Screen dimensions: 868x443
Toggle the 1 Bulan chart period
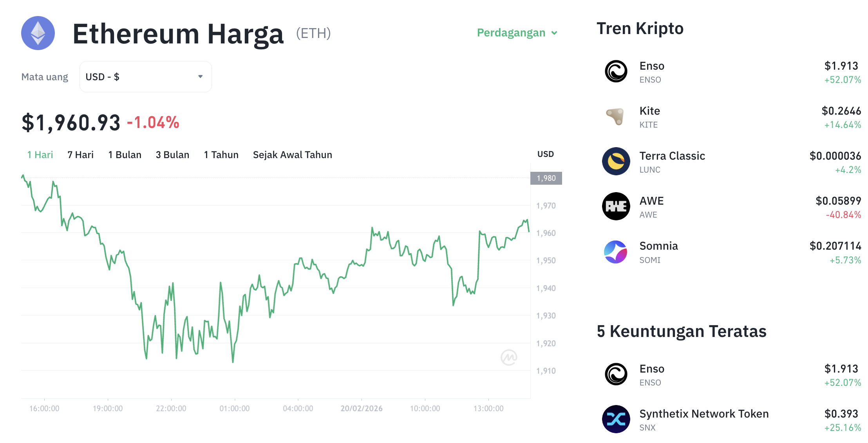tap(125, 155)
